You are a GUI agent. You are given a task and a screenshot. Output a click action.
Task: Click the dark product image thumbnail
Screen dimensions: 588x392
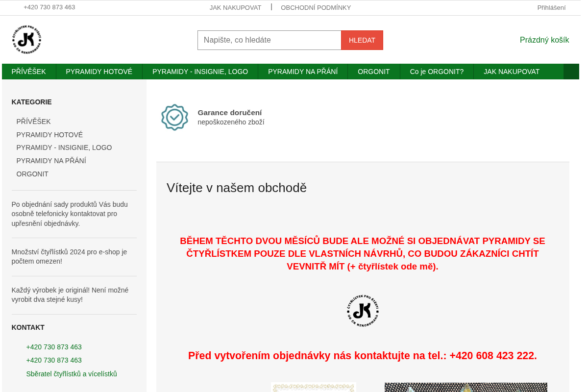coord(466,388)
